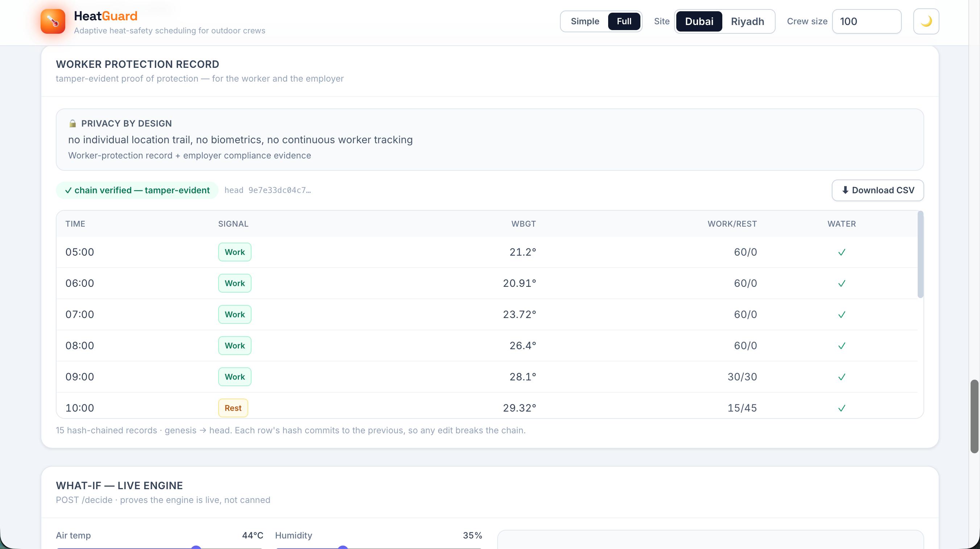
Task: Click the records table scrollbar thumb
Action: 920,254
